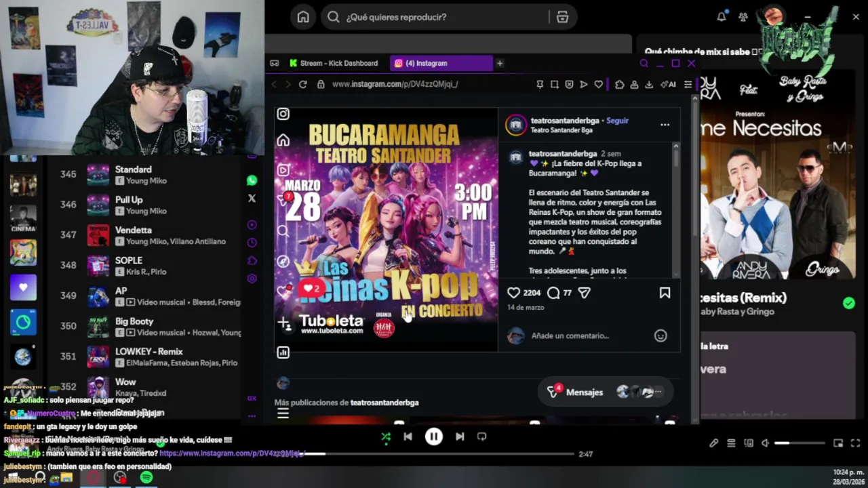
Task: Open Instagram home from the sidebar
Action: 283,140
